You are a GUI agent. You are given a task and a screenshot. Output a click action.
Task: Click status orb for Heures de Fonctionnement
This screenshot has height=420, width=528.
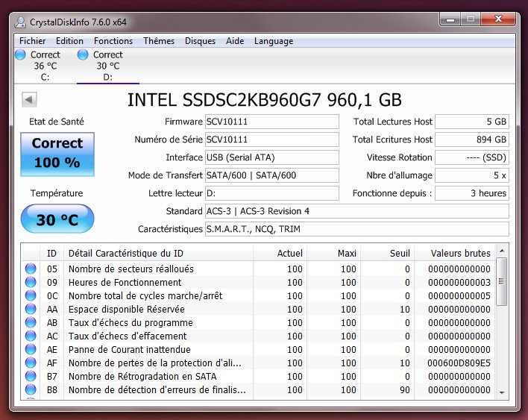[31, 283]
